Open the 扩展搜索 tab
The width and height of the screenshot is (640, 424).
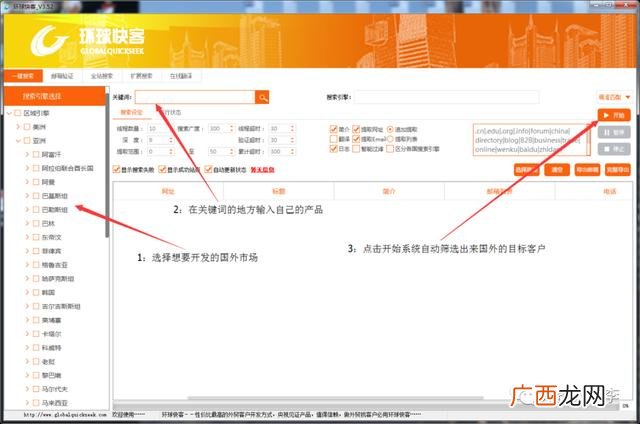pos(141,76)
